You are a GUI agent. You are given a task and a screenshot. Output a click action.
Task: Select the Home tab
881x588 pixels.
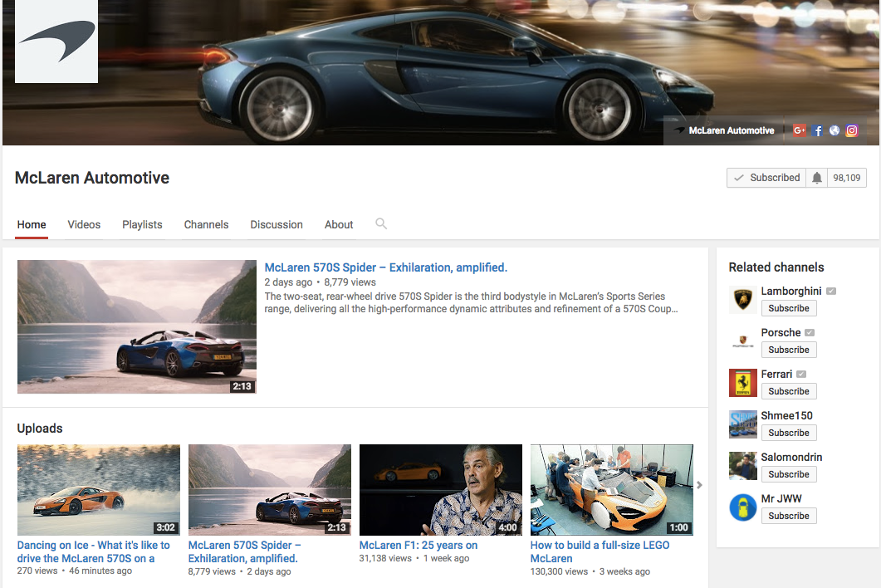click(x=32, y=225)
